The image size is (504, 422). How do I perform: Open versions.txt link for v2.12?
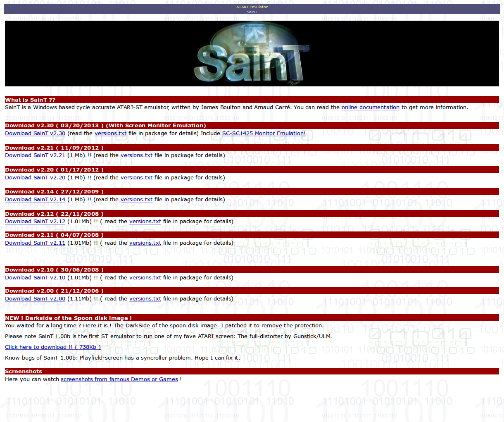point(145,222)
